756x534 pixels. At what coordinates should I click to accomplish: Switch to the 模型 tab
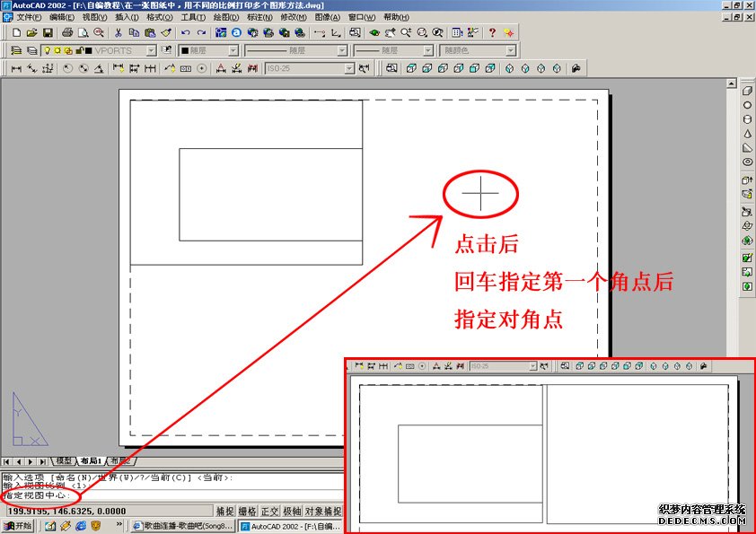pos(65,460)
